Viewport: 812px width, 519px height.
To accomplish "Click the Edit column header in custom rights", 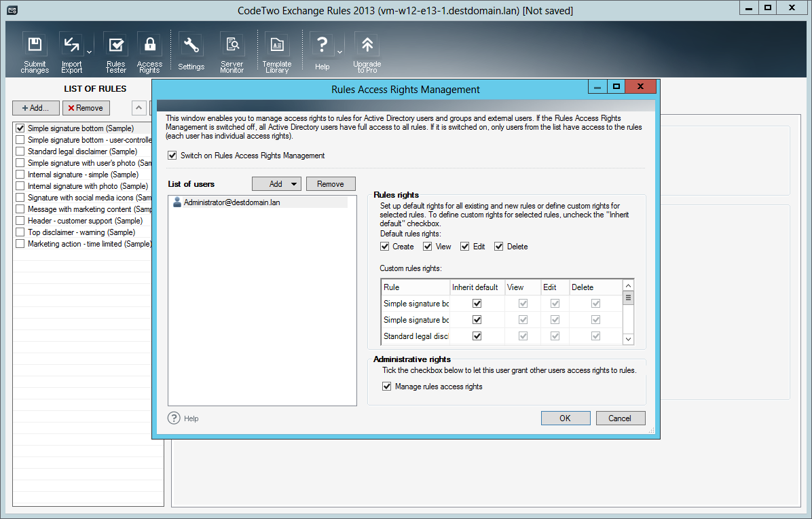I will (x=555, y=287).
